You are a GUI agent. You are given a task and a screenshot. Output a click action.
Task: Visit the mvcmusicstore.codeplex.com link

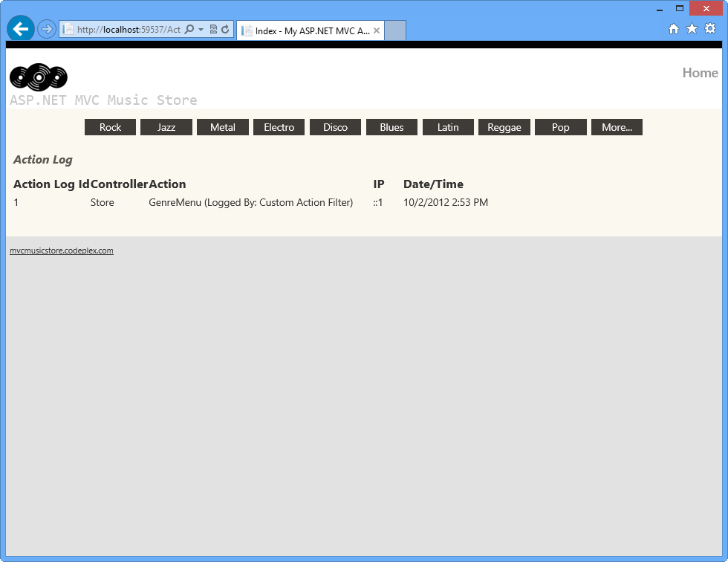point(62,251)
